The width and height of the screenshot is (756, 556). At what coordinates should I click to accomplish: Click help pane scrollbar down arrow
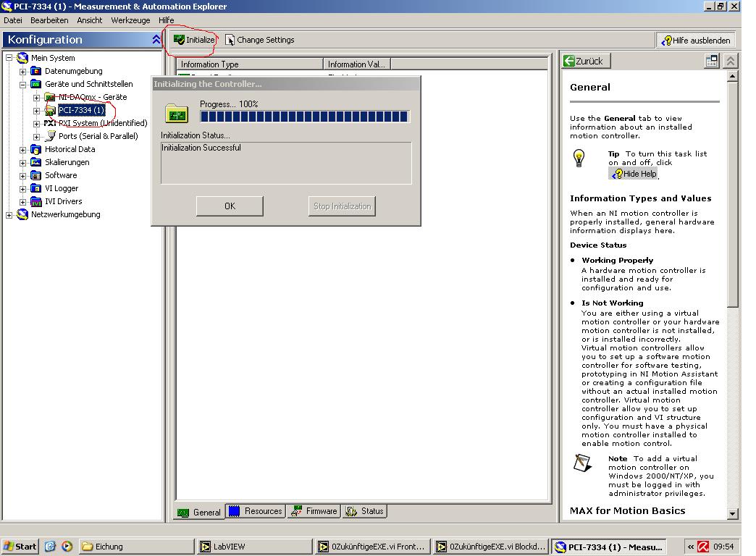733,514
